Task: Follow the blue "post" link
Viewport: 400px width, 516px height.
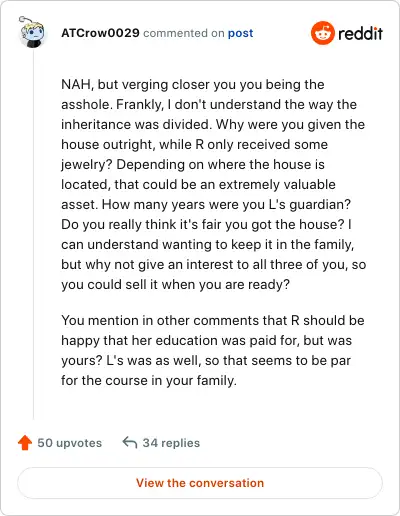Action: click(240, 33)
